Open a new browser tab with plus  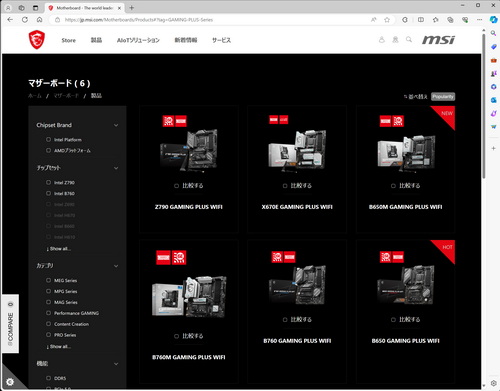coord(132,8)
